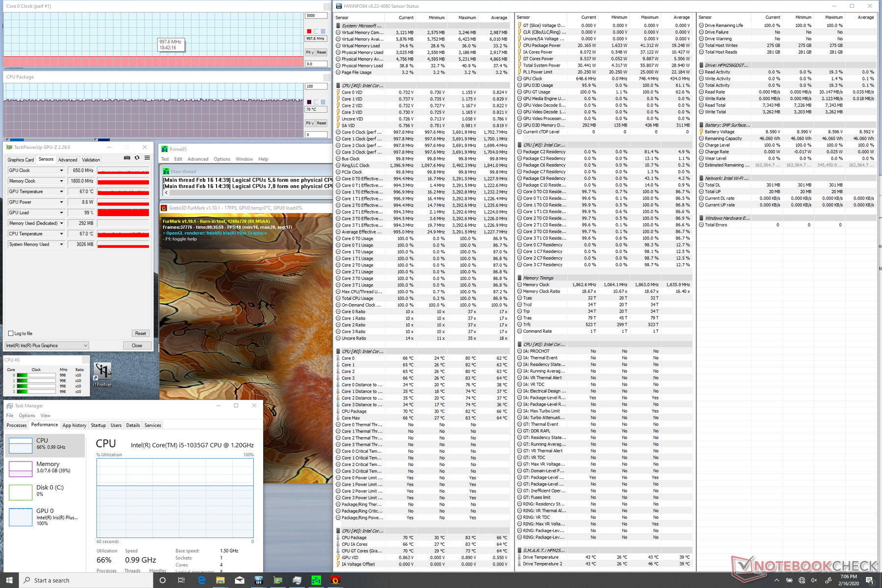Switch to HWiNFO64 via taskbar icon
Viewport: 882px width, 588px height.
259,580
